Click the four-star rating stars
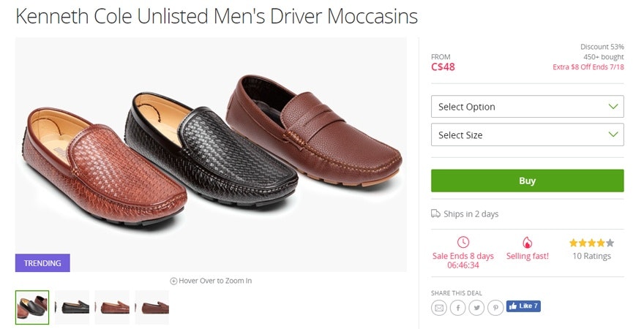The image size is (644, 329). (591, 243)
